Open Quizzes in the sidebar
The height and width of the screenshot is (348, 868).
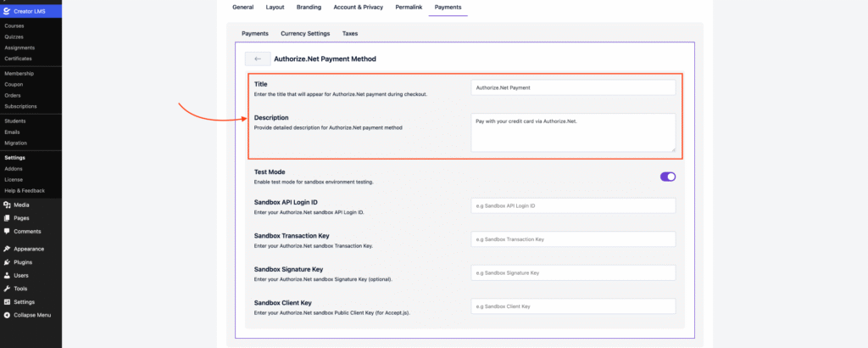pyautogui.click(x=14, y=37)
